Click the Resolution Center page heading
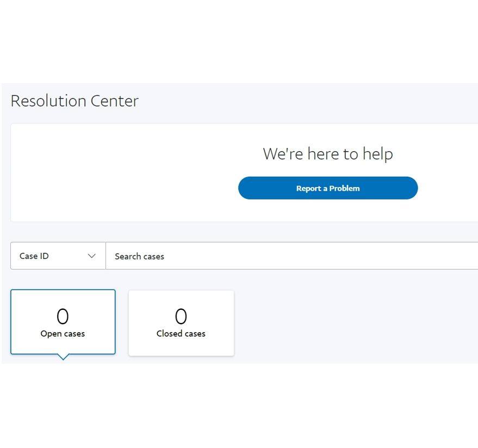The height and width of the screenshot is (448, 478). click(75, 101)
